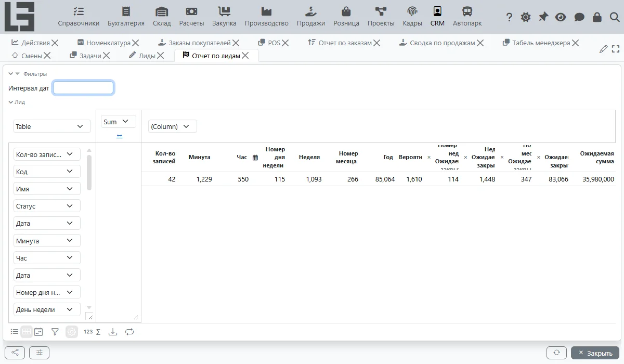Click the lock icon in top bar
Viewport: 624px width, 364px height.
(597, 17)
